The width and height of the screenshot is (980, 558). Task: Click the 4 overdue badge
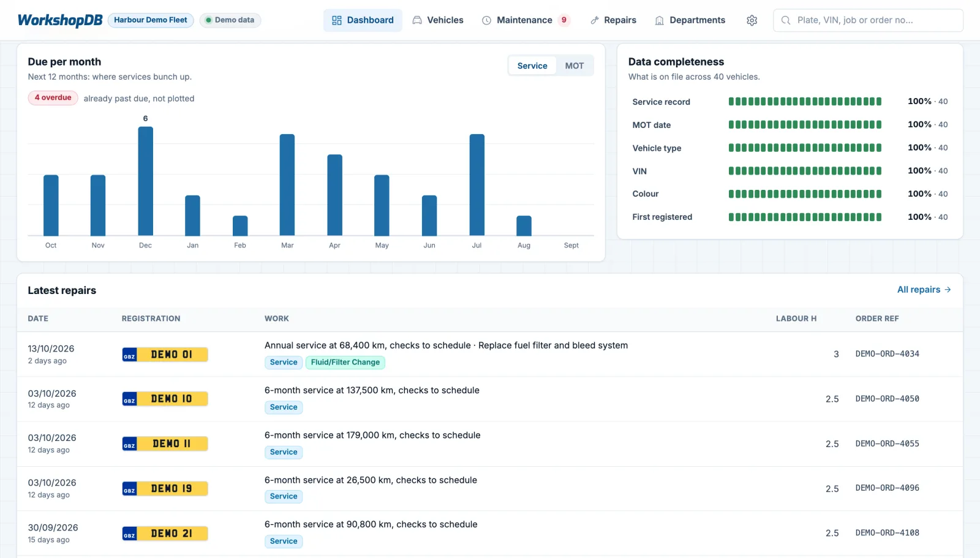click(x=53, y=98)
